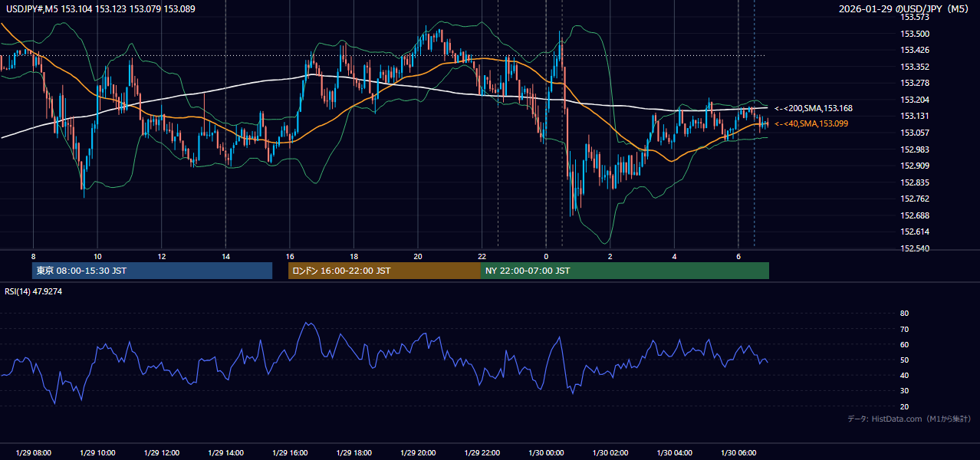Click price axis value 153.352
This screenshot has height=460, width=980.
coord(914,67)
